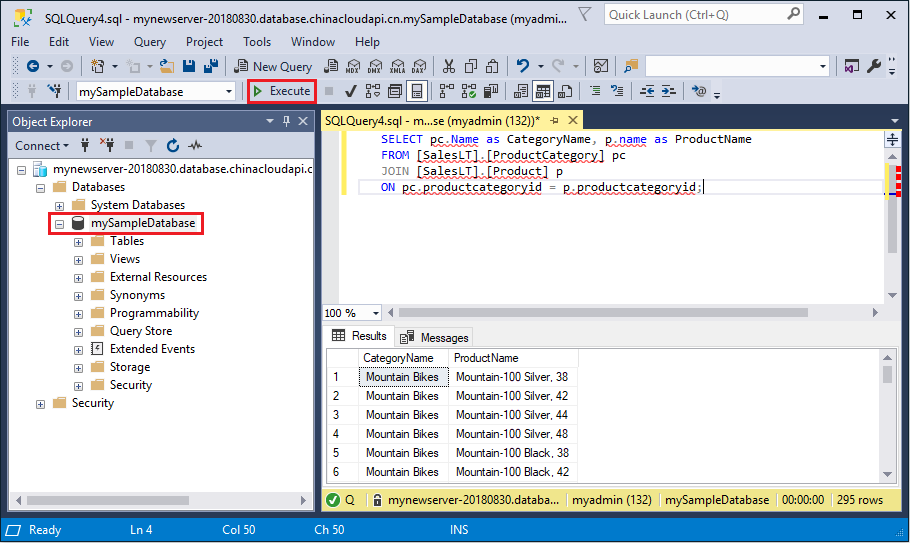This screenshot has height=543, width=910.
Task: Toggle IntelliSense Enabled button
Action: point(417,91)
